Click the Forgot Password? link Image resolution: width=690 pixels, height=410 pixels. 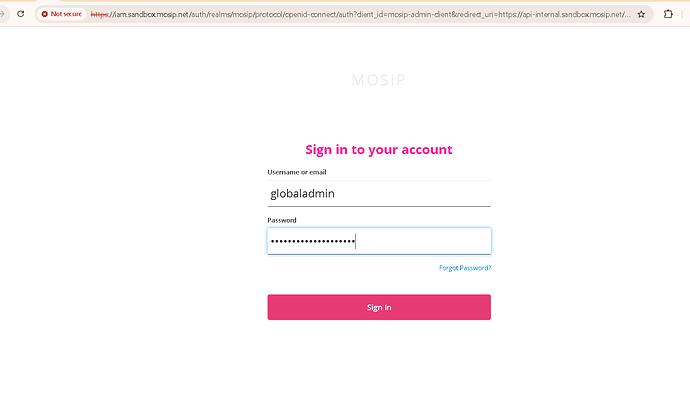coord(465,268)
